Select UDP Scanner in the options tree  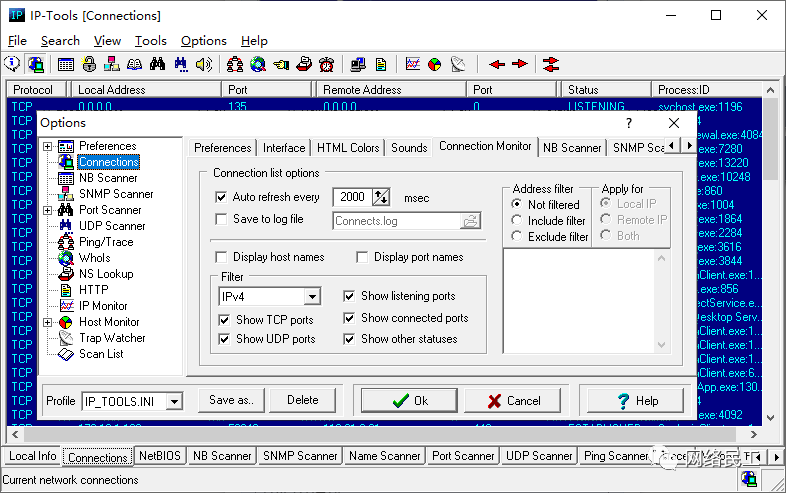112,226
